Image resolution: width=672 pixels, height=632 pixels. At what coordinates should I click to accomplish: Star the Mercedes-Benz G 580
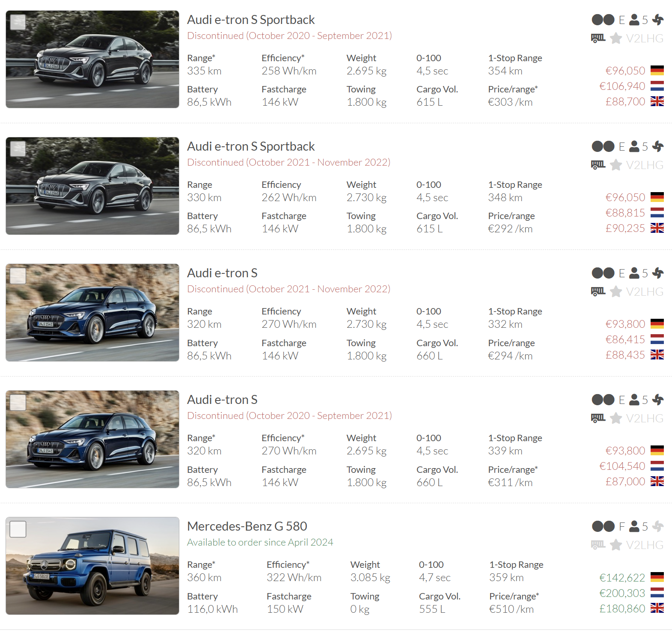pos(616,545)
